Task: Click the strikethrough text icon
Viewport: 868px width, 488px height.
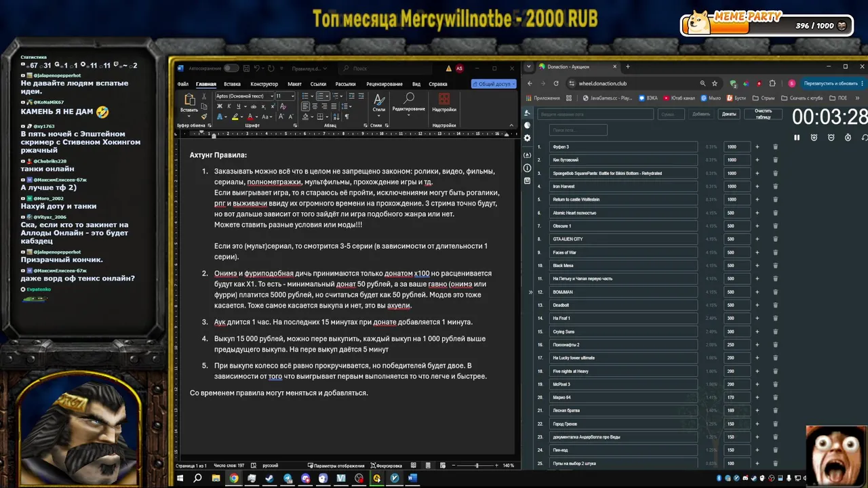Action: 254,106
